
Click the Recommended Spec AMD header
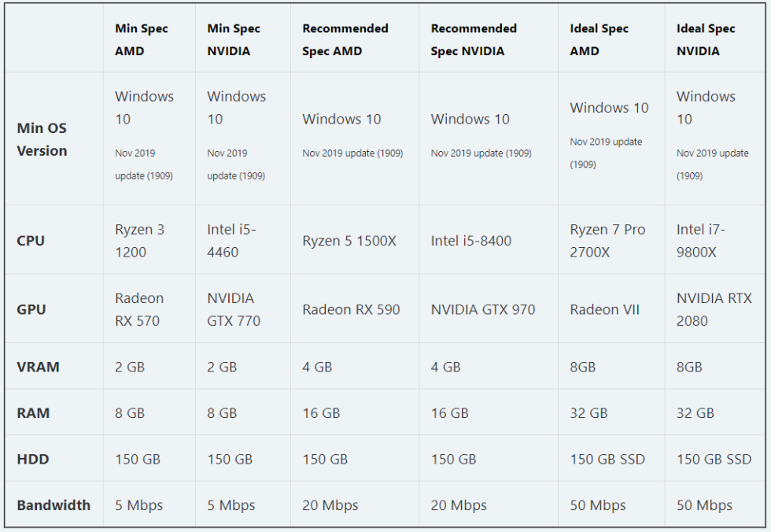coord(345,40)
